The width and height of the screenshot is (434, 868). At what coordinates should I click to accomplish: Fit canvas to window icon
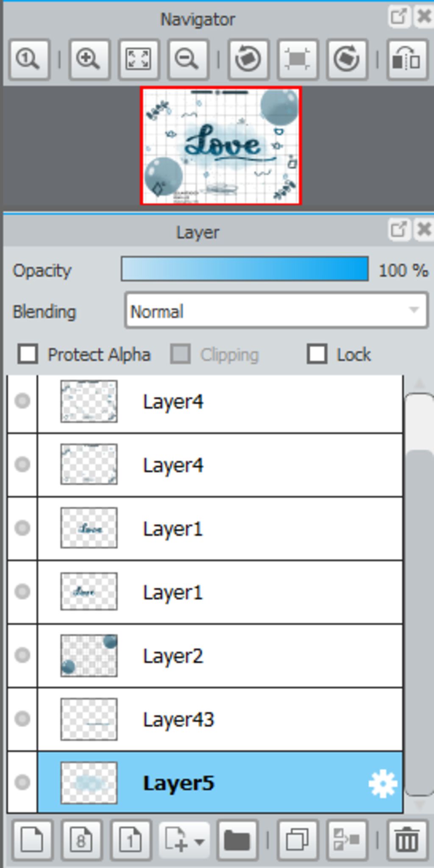click(139, 59)
